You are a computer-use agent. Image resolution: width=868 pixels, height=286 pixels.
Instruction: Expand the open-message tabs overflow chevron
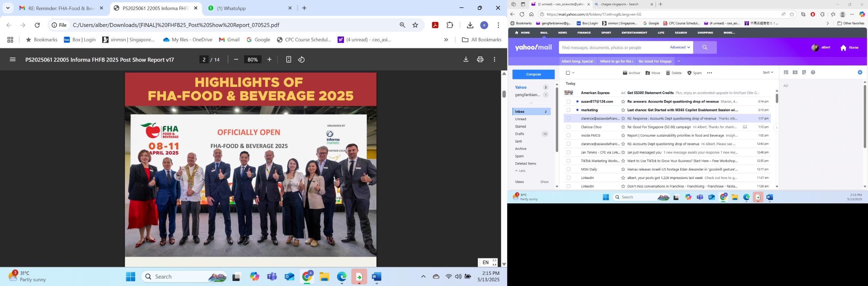pyautogui.click(x=679, y=61)
